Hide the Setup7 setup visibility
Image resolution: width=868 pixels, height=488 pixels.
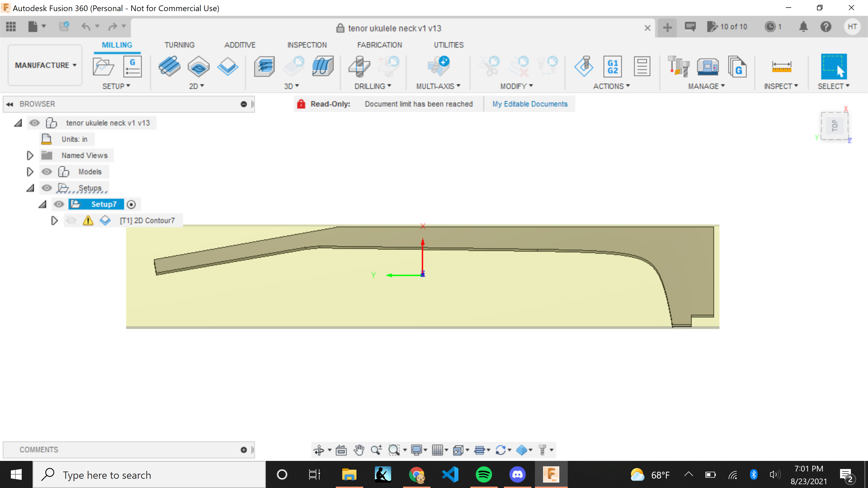pyautogui.click(x=59, y=204)
